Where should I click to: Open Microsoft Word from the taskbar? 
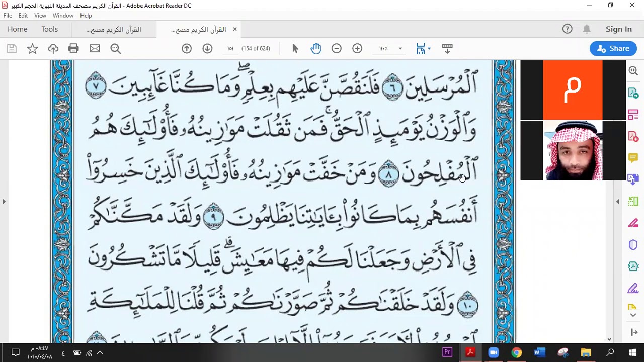[x=540, y=352]
